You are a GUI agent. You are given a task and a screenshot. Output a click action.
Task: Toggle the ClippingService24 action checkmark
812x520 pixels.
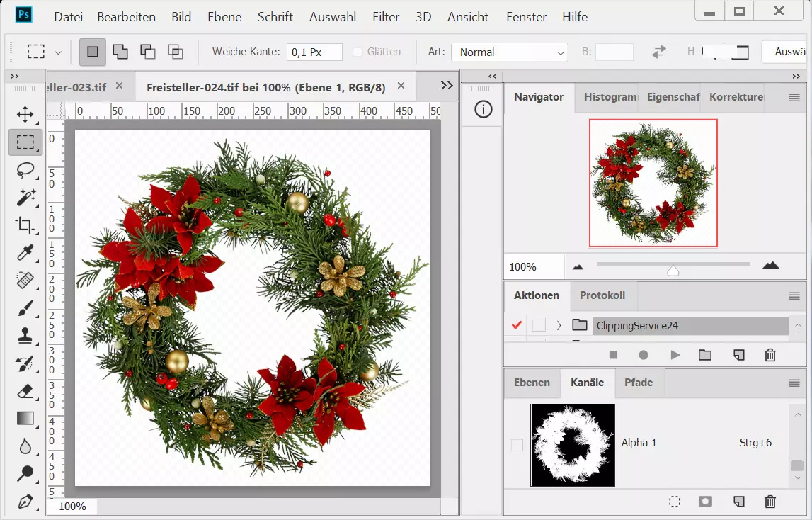coord(516,325)
